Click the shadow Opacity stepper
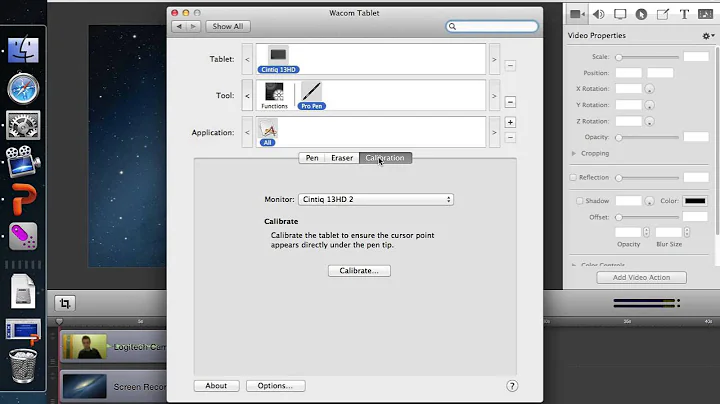This screenshot has width=720, height=404. tap(647, 232)
